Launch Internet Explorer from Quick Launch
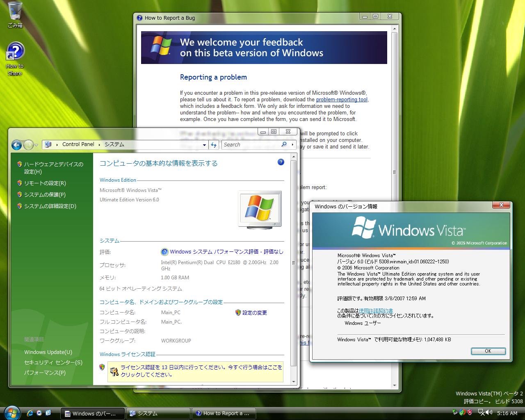 30,413
